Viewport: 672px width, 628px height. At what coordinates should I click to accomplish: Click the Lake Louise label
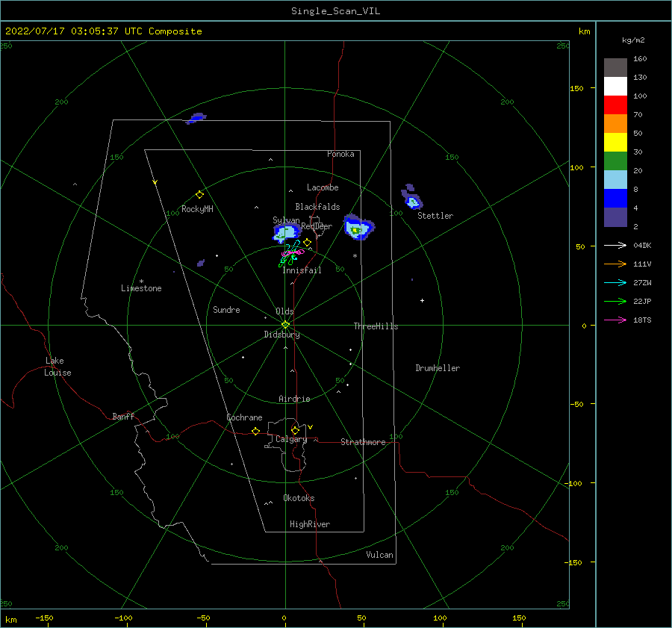pyautogui.click(x=57, y=367)
